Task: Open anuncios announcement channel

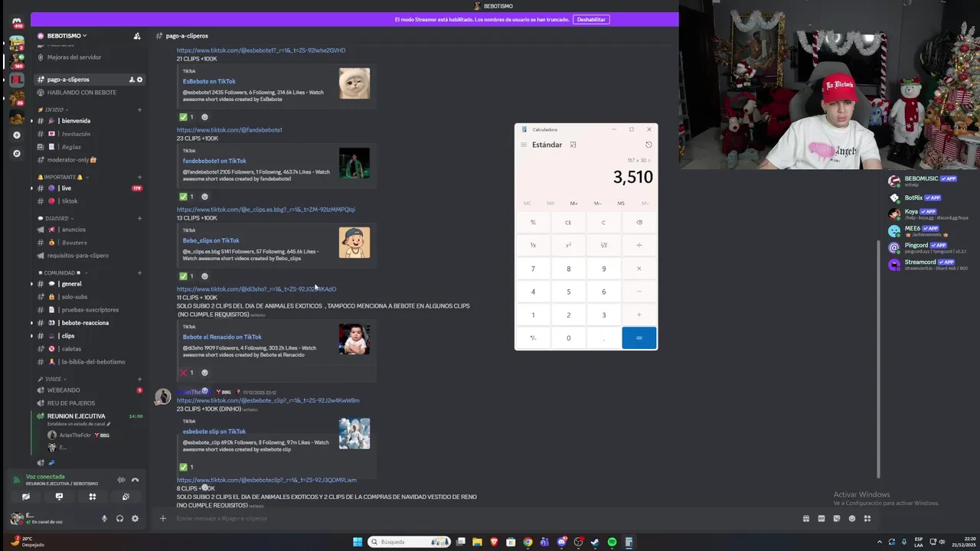Action: (x=90, y=230)
